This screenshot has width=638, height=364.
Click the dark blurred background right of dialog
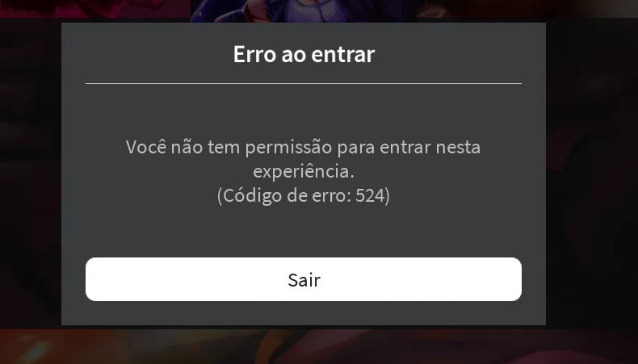click(592, 171)
